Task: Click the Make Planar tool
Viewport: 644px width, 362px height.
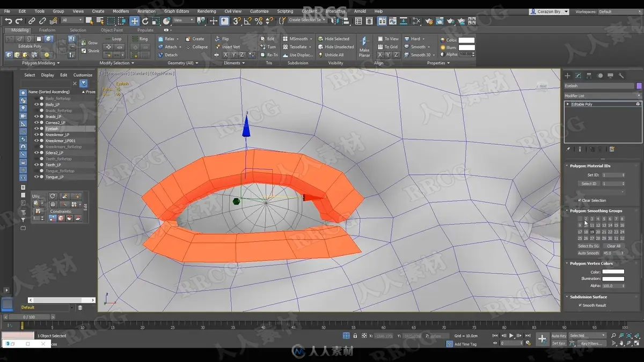Action: pyautogui.click(x=364, y=47)
